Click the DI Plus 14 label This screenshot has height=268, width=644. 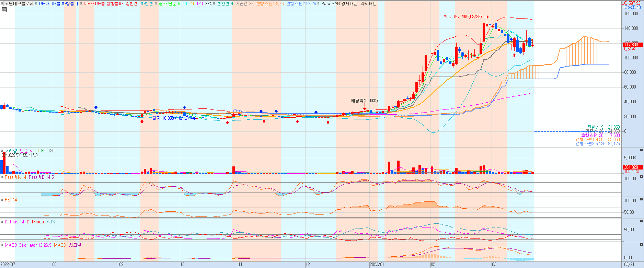pos(14,222)
